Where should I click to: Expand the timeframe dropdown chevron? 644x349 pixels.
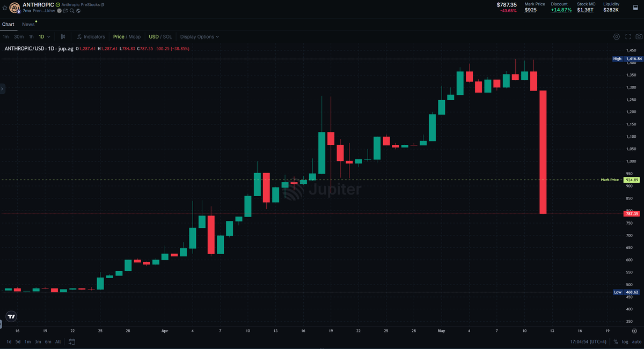[49, 36]
